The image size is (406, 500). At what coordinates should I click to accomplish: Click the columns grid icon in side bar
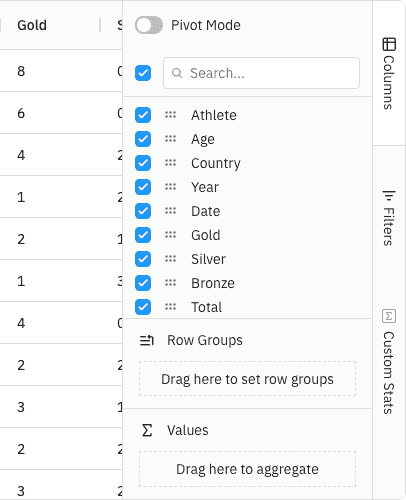pos(389,44)
